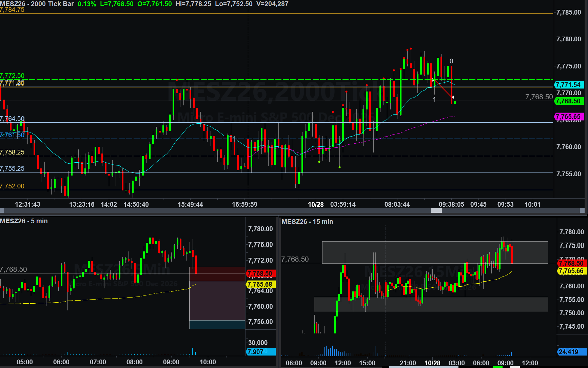Click the 0.13% change value in header

tap(87, 4)
